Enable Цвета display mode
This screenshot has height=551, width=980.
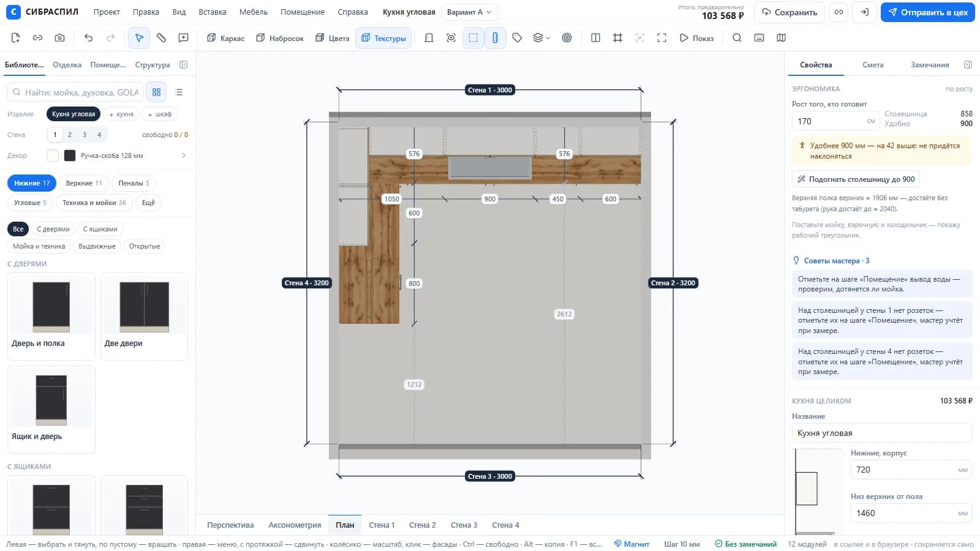[332, 38]
